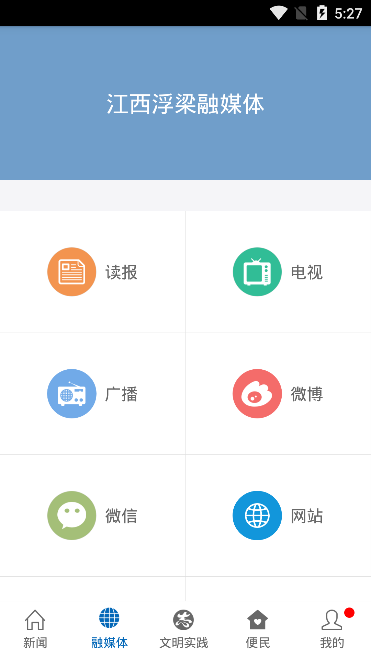Click the 电视 text label

point(307,272)
